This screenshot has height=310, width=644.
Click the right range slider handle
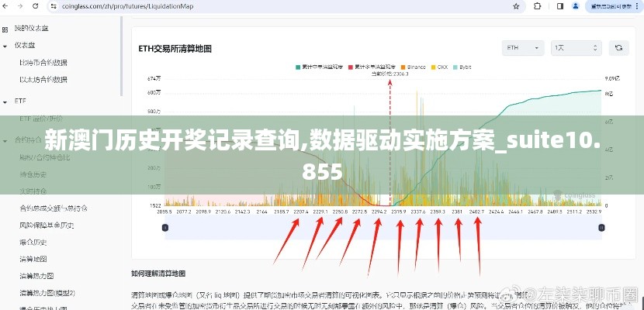(x=601, y=228)
